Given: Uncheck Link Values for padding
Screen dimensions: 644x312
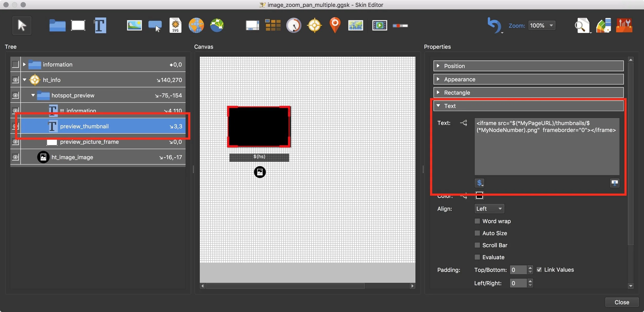Looking at the screenshot, I should click(539, 270).
